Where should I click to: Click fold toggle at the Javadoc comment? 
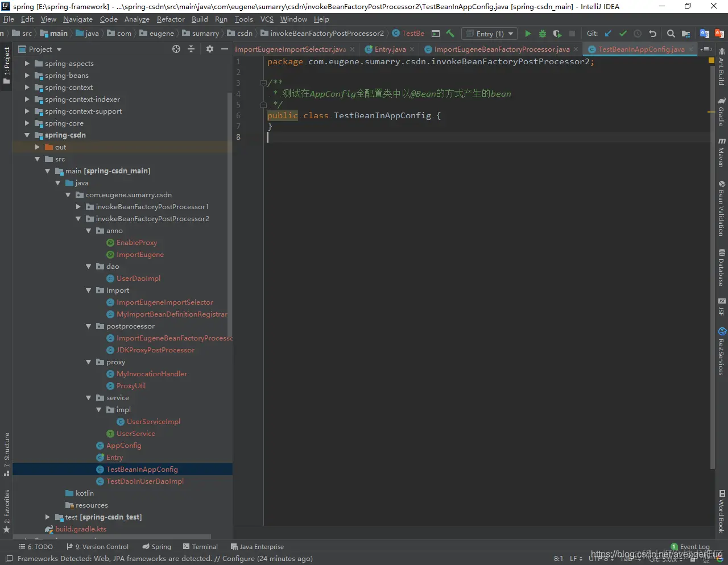pyautogui.click(x=263, y=83)
